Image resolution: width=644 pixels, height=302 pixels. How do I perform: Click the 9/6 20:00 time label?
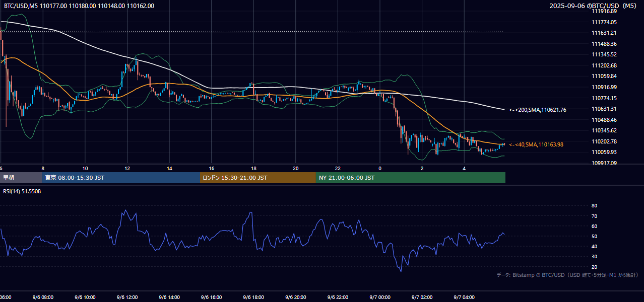coord(295,297)
